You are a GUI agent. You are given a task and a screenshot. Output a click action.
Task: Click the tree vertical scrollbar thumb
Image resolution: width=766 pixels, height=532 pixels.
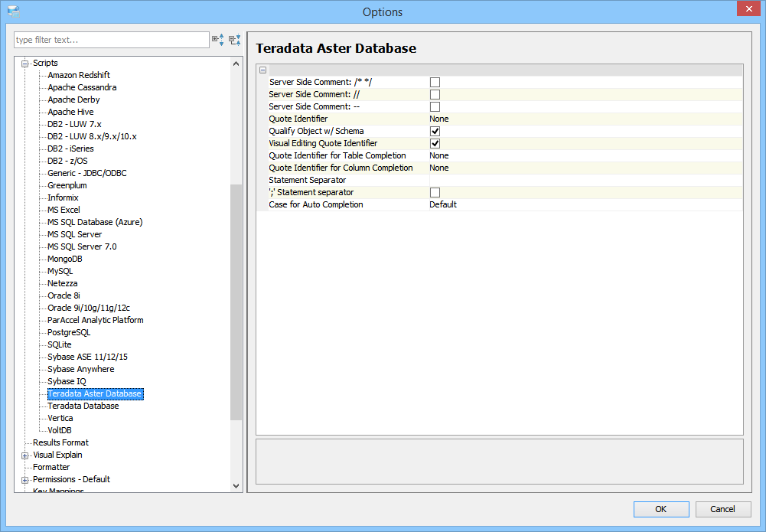[x=236, y=302]
